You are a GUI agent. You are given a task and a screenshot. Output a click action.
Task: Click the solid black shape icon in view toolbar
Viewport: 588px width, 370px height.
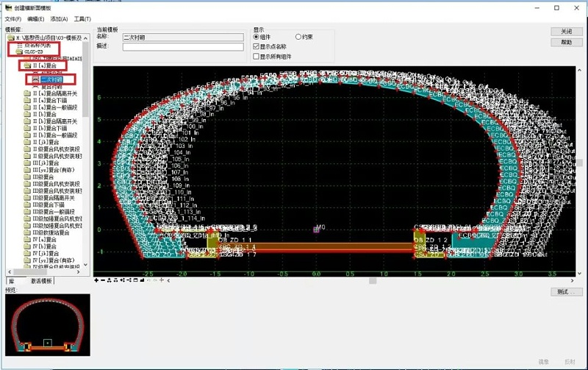click(142, 280)
